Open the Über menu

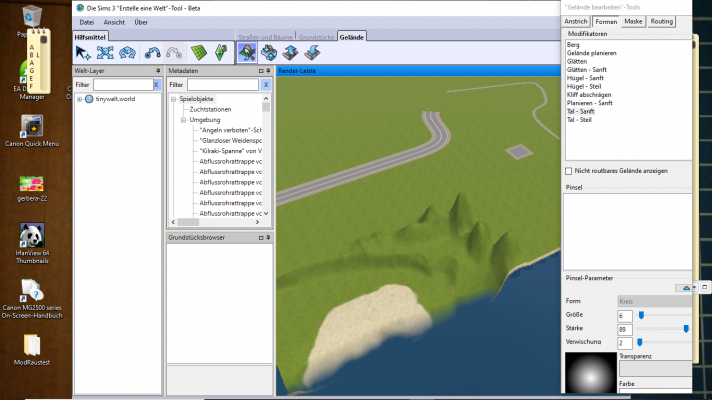pos(141,22)
